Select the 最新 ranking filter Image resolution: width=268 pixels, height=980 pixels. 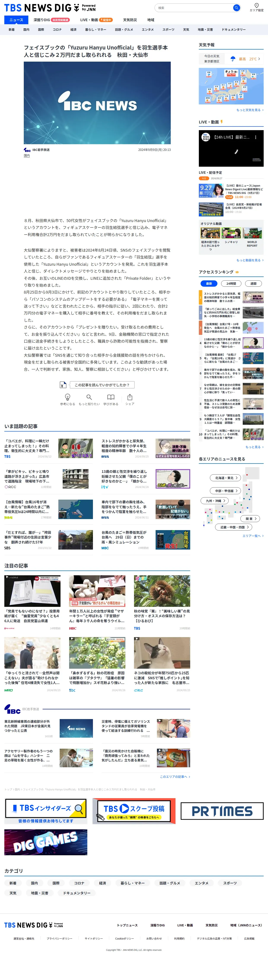point(209,283)
